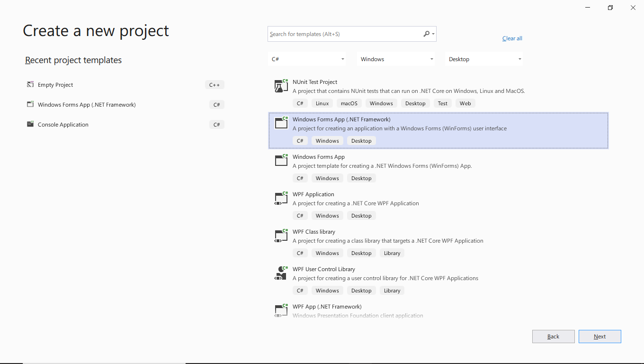Viewport: 644px width, 364px height.
Task: Click the NUnit Test Project flask icon
Action: pos(281,86)
